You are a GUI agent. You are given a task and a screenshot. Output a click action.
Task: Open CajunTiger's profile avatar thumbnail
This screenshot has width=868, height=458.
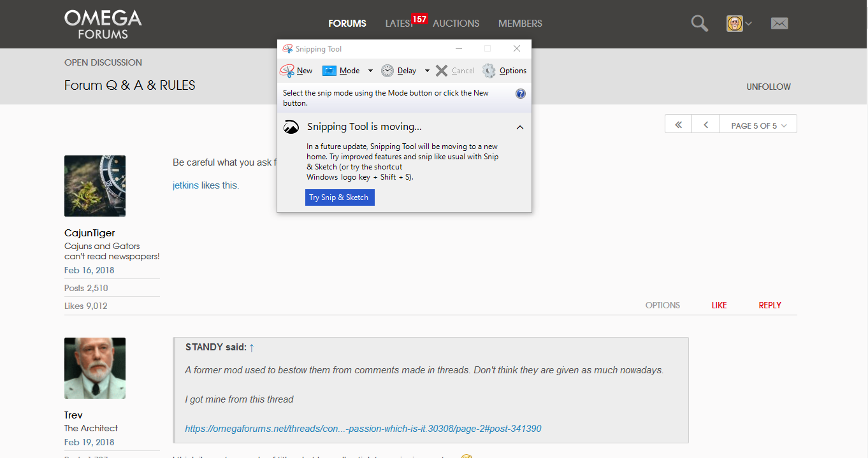[x=95, y=186]
